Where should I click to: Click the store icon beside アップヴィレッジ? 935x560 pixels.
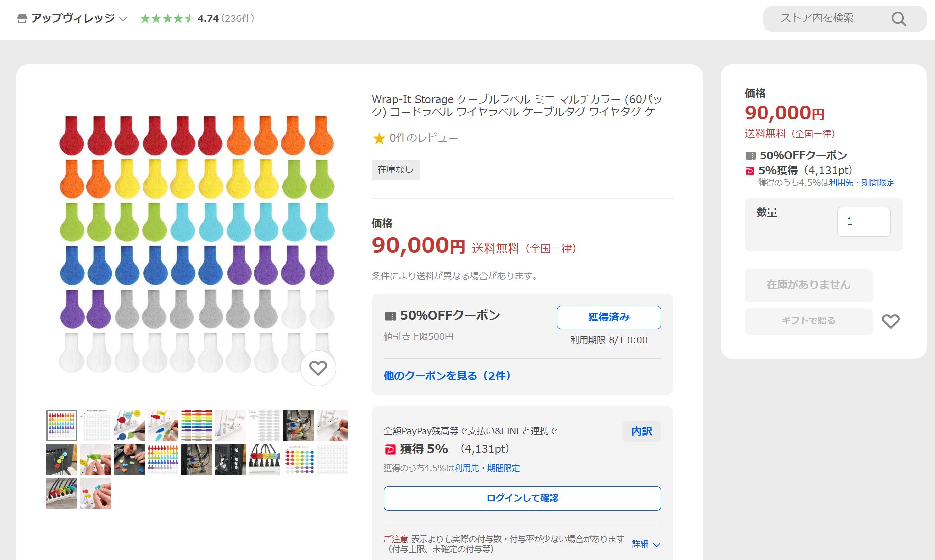click(22, 19)
